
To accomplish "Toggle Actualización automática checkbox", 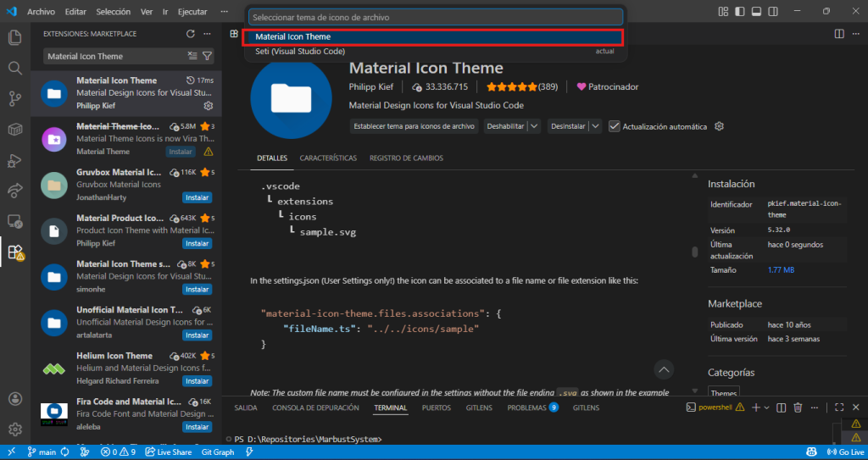I will (614, 126).
